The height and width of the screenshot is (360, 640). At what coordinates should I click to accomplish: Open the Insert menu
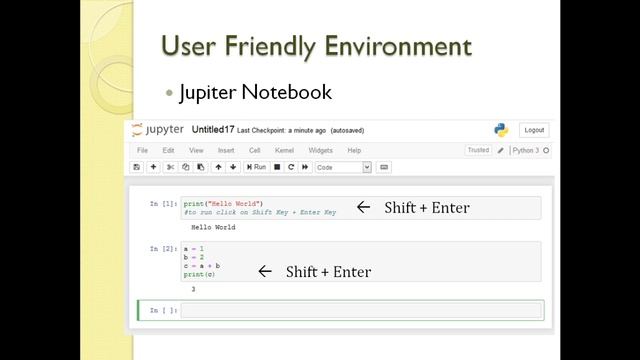pos(226,150)
